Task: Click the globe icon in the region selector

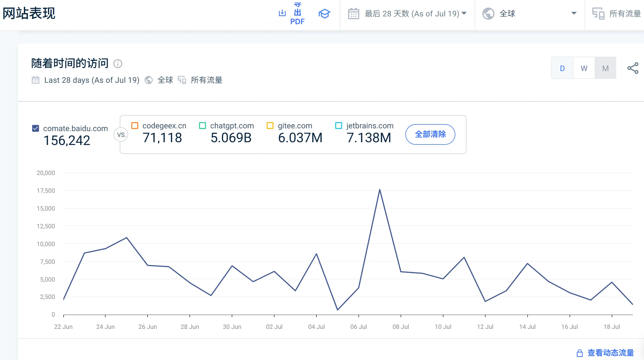Action: [x=488, y=14]
